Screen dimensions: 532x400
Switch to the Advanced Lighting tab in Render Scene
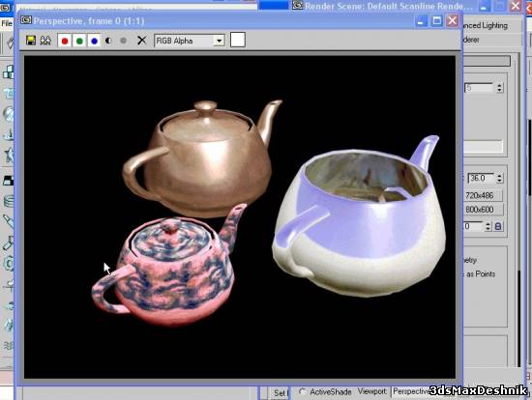(486, 26)
